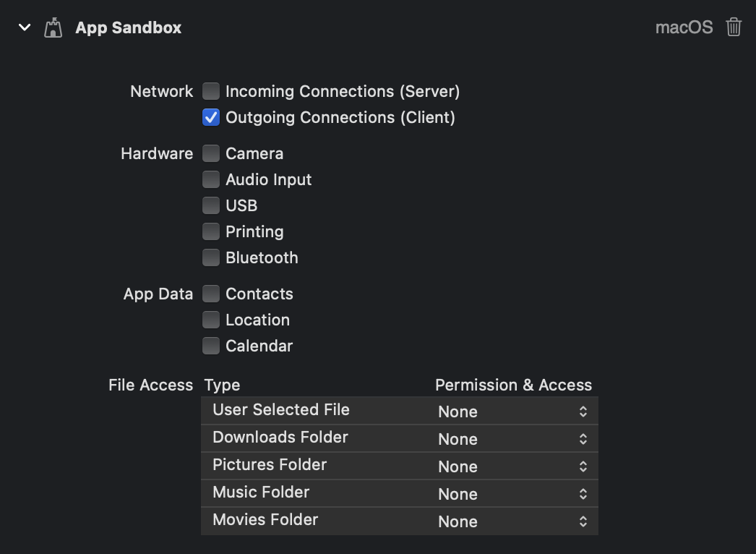This screenshot has height=554, width=756.
Task: Collapse the App Sandbox section chevron
Action: (x=25, y=27)
